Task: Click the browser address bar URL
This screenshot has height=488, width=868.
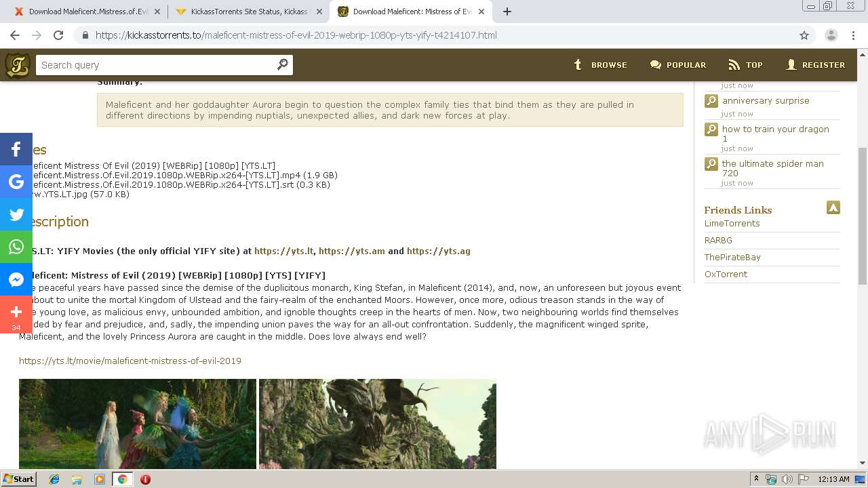Action: click(296, 35)
